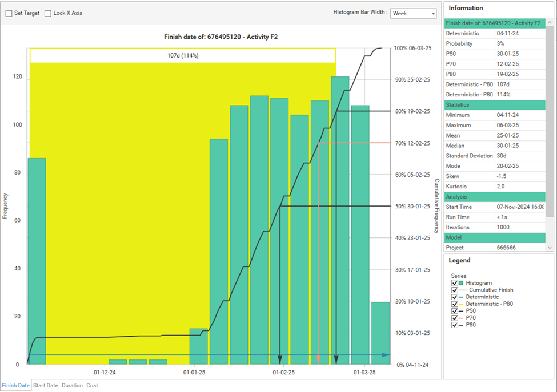Click the red P70 legend line marker
557x392 pixels.
click(x=462, y=318)
